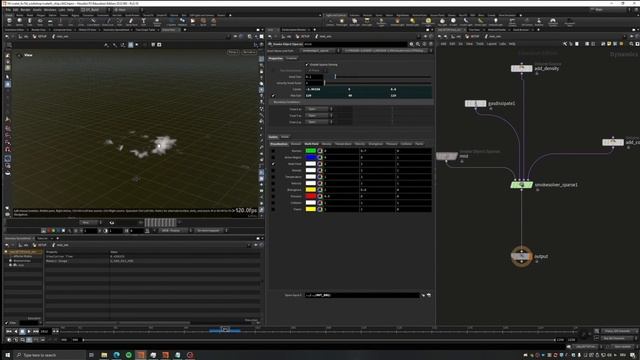This screenshot has height=360, width=640.
Task: Open the Divergence guide tab
Action: (376, 144)
